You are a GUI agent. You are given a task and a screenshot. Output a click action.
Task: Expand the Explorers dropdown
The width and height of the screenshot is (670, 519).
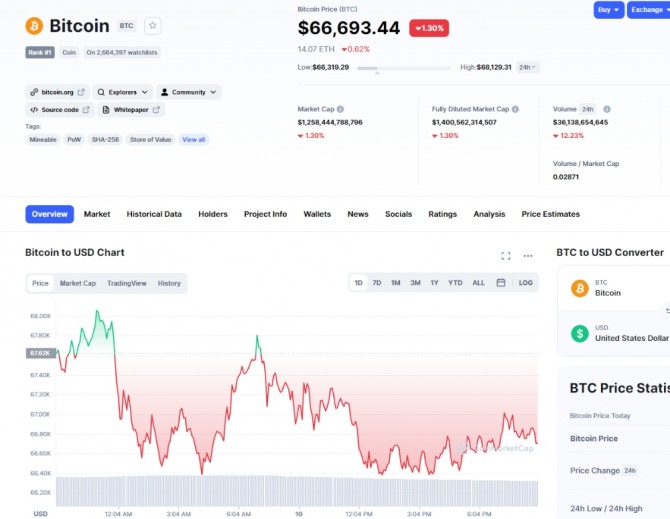(x=123, y=92)
